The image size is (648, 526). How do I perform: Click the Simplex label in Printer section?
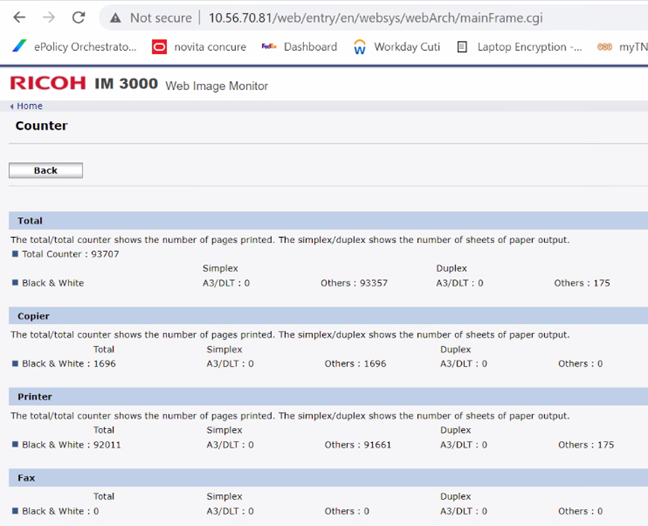click(224, 430)
